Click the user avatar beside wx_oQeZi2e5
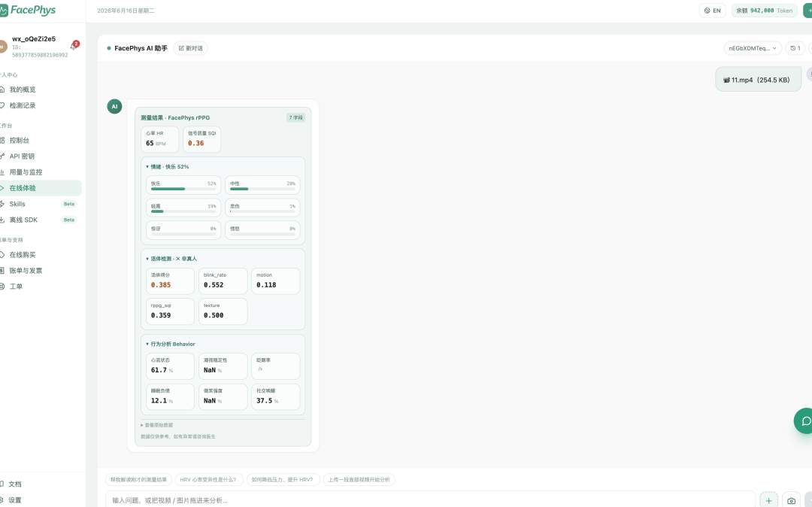The height and width of the screenshot is (507, 812). [x=2, y=46]
